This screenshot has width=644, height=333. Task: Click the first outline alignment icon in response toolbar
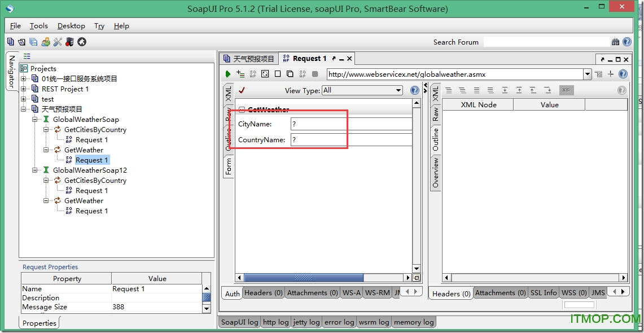tap(449, 90)
